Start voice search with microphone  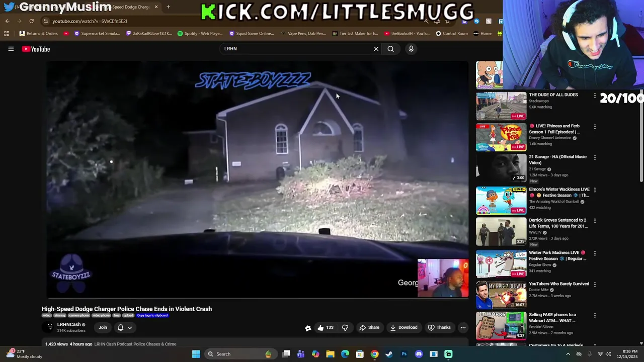coord(411,49)
